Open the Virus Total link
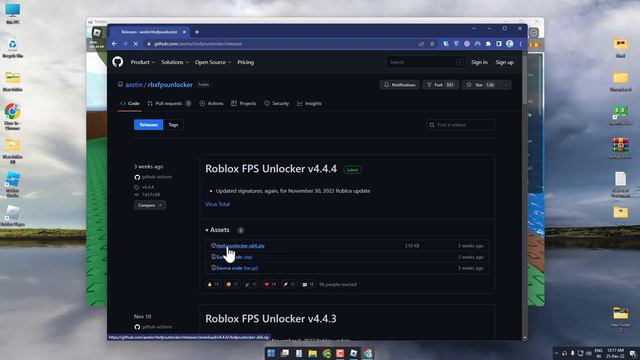 [218, 204]
